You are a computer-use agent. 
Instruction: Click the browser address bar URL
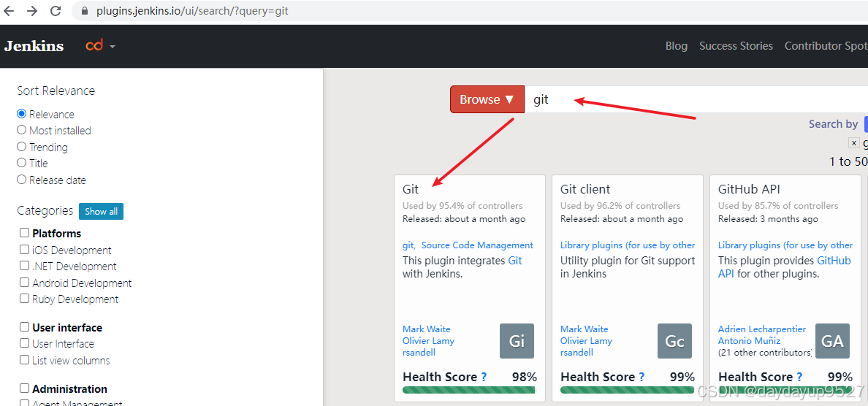point(192,10)
